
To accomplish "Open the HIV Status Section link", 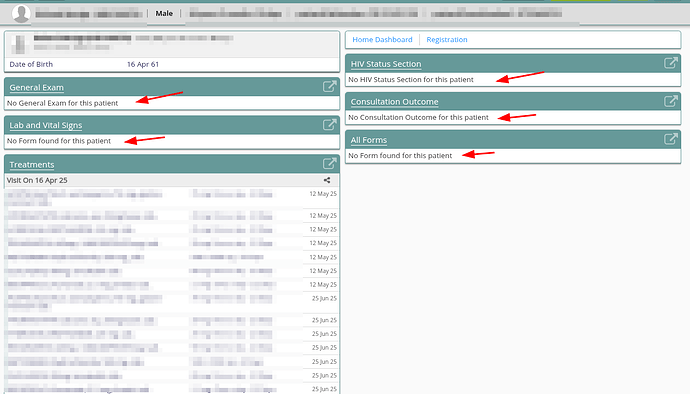I will (x=386, y=64).
